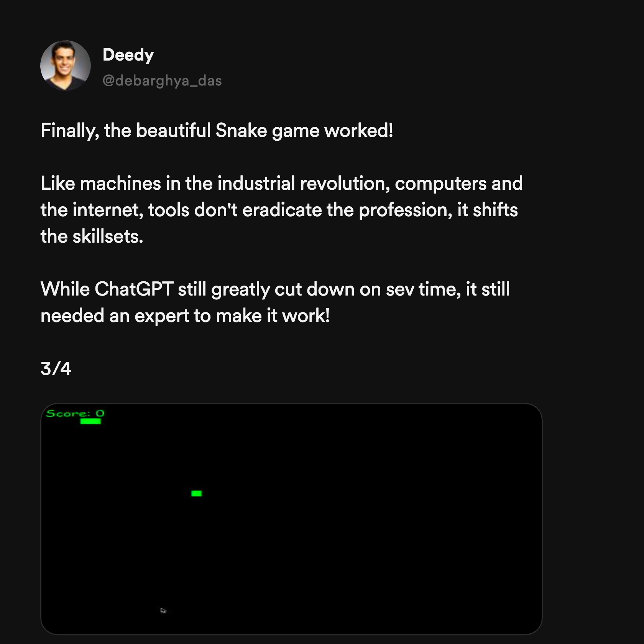Viewport: 644px width, 644px height.
Task: Click the green snake block under the score
Action: coord(90,421)
